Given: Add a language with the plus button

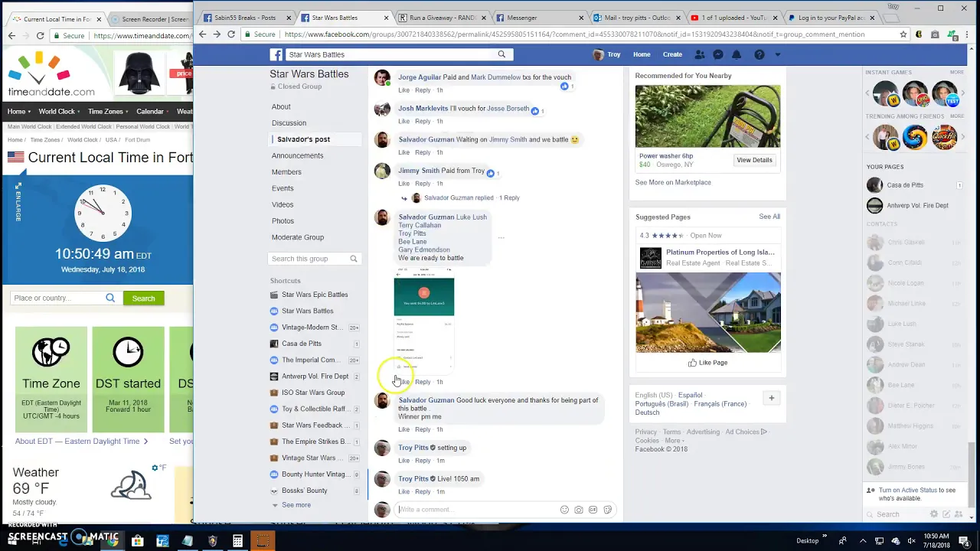Looking at the screenshot, I should click(x=771, y=398).
